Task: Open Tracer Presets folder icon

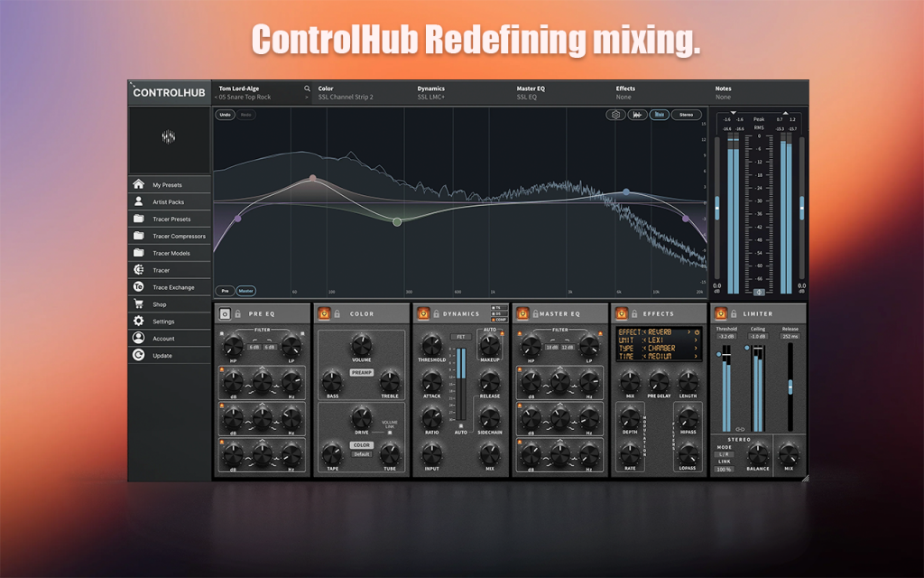Action: (138, 219)
